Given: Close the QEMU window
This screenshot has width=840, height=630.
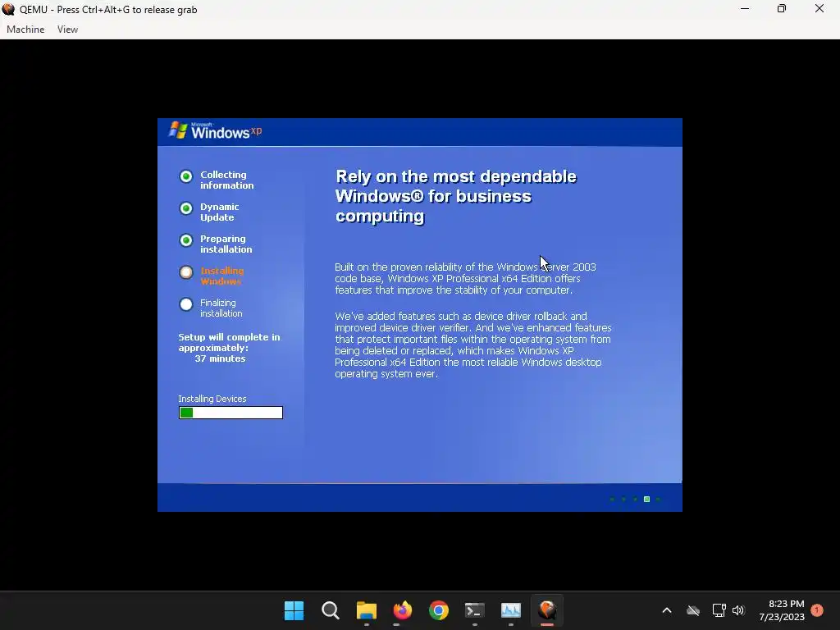Looking at the screenshot, I should [x=819, y=9].
